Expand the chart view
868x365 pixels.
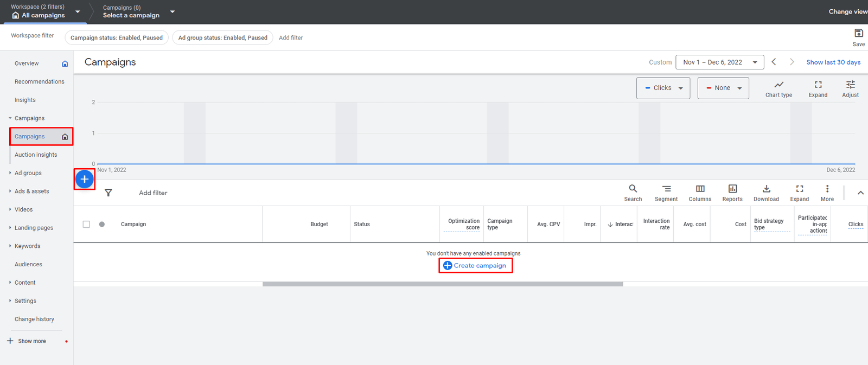click(818, 88)
